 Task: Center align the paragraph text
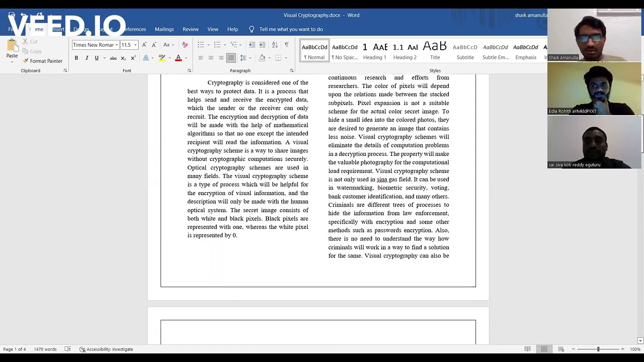coord(211,58)
